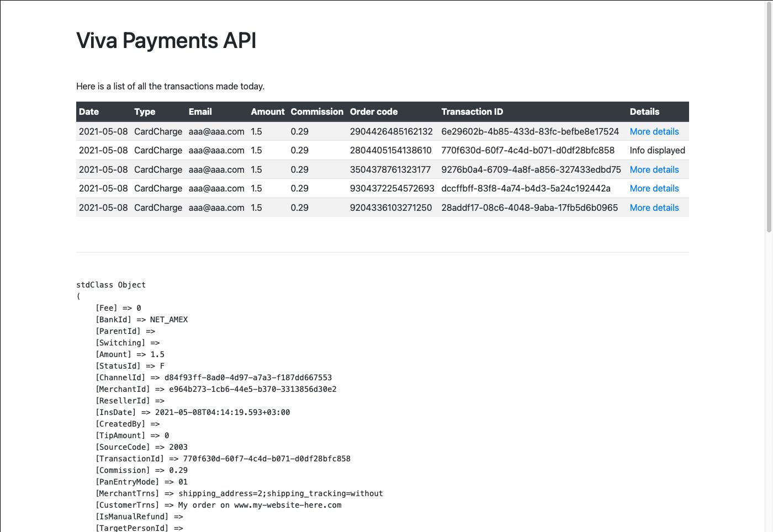Click the Order code column header
Screen dimensions: 773x532
click(x=374, y=111)
